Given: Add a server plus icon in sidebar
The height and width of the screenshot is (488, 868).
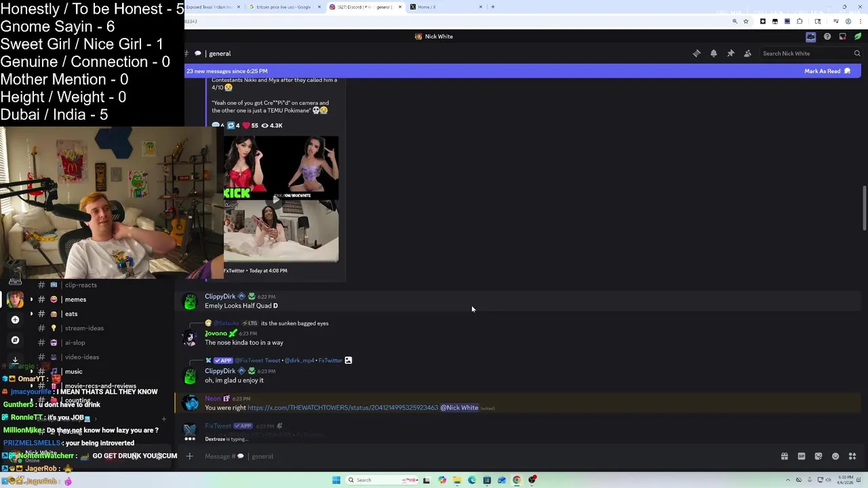Looking at the screenshot, I should point(15,320).
